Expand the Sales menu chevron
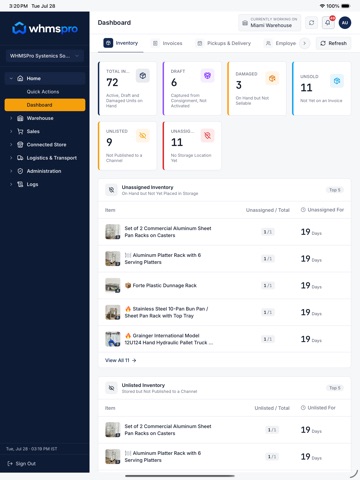The width and height of the screenshot is (360, 480). click(x=11, y=131)
